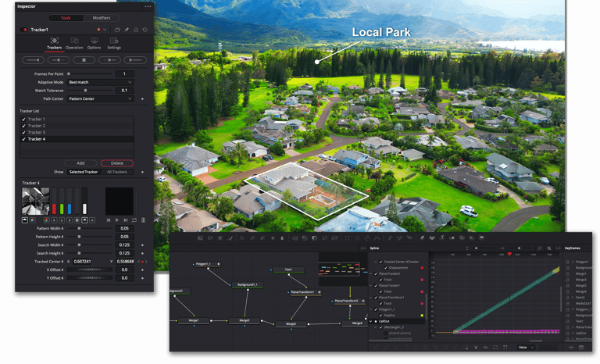The width and height of the screenshot is (600, 364).
Task: Click the Y Offset 4 keyframe diamond
Action: point(143,278)
